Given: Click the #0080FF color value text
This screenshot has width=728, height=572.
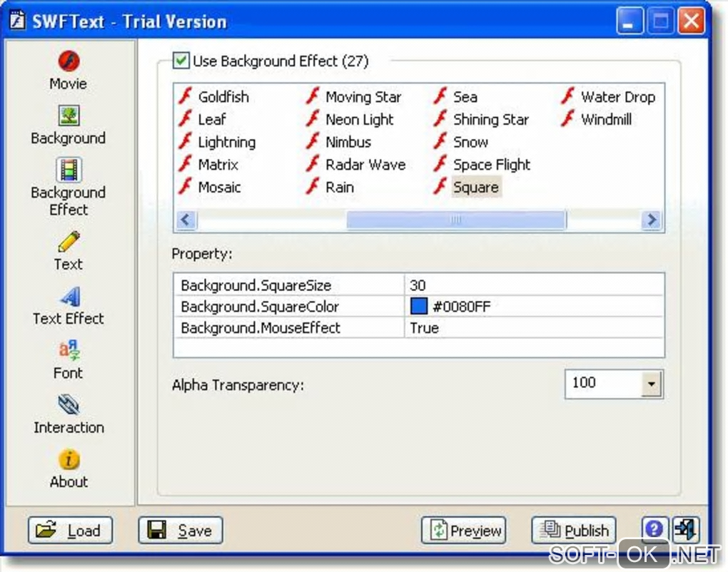Looking at the screenshot, I should (462, 307).
